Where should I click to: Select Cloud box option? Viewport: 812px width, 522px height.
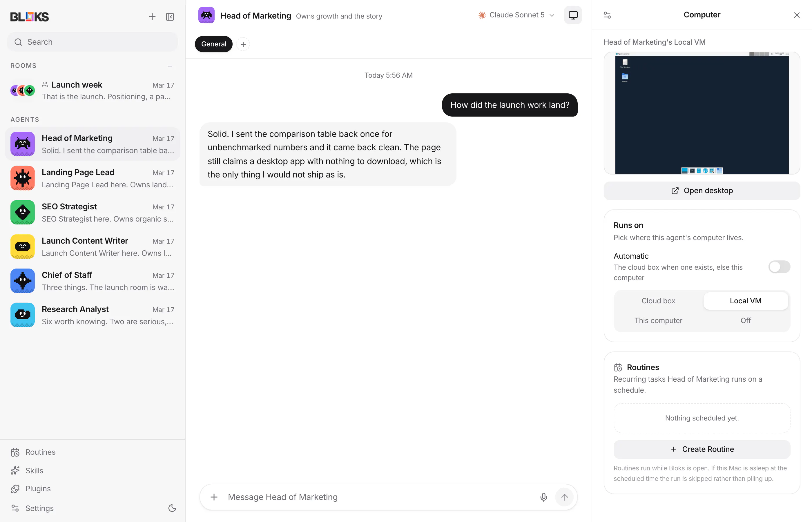click(x=658, y=301)
